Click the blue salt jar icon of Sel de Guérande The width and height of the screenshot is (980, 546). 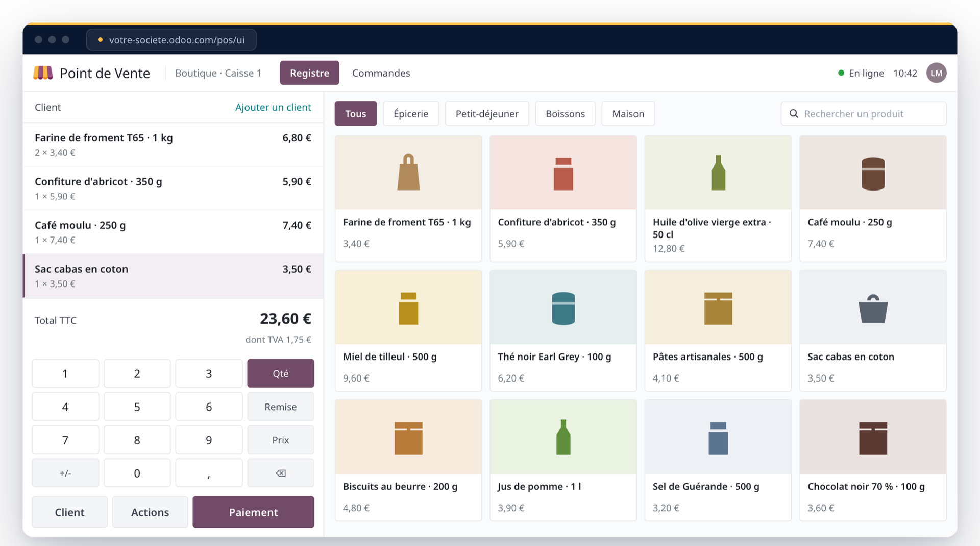point(718,438)
